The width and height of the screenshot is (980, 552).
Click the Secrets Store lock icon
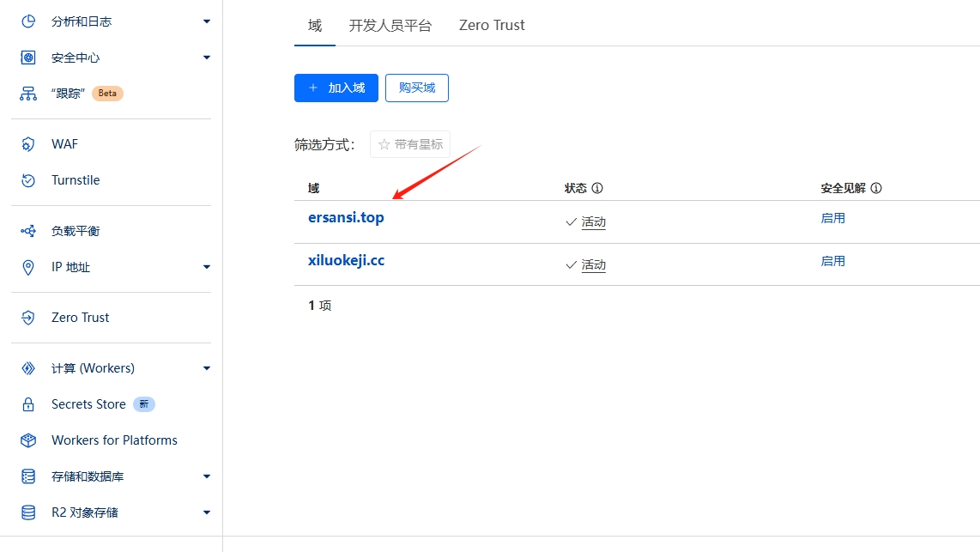28,404
